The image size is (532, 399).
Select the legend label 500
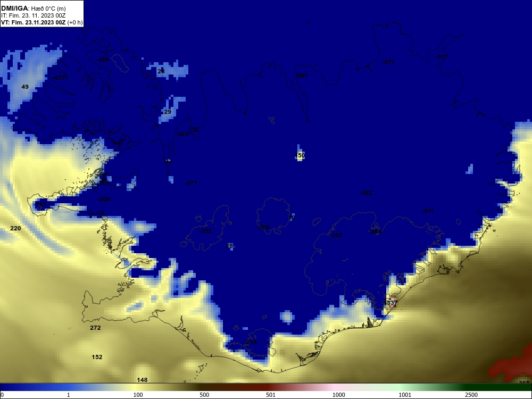point(204,395)
